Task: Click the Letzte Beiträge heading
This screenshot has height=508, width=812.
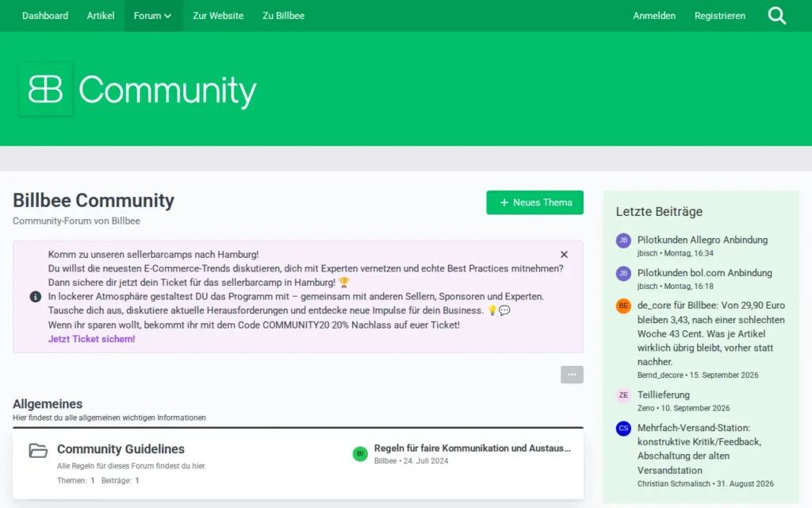Action: (659, 211)
